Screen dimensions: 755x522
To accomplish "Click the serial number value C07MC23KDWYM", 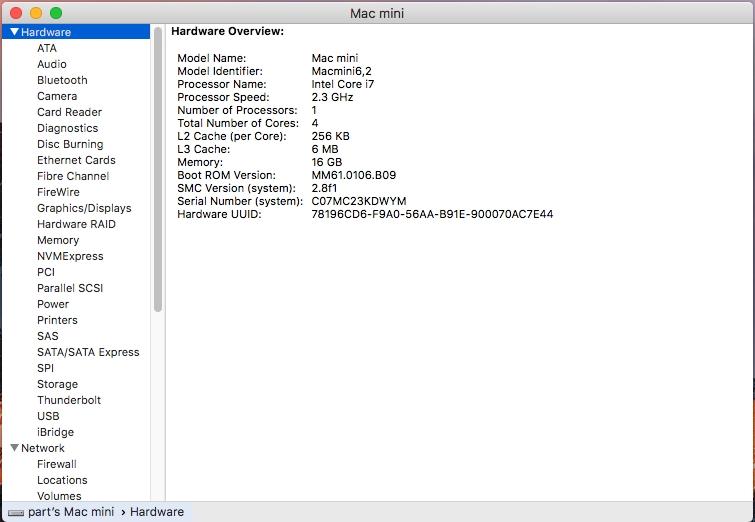I will 359,201.
